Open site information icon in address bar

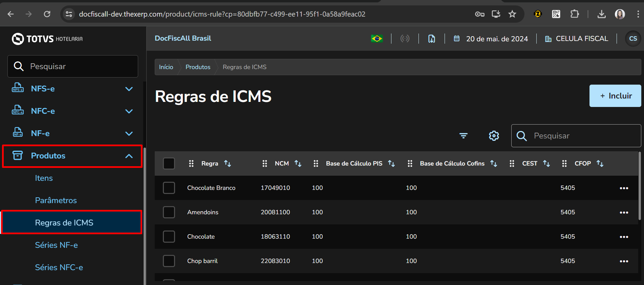(x=69, y=14)
